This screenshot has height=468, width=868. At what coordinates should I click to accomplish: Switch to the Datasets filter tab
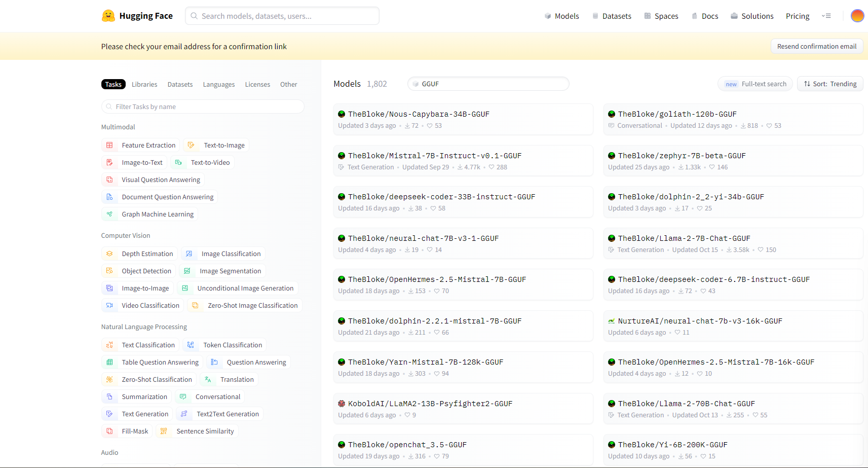click(180, 84)
